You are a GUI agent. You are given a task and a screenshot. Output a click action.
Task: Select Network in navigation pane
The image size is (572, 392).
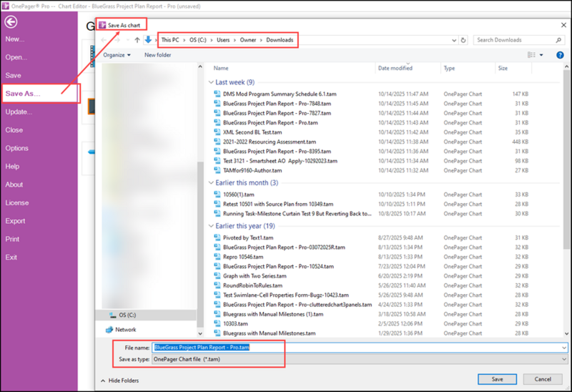126,330
